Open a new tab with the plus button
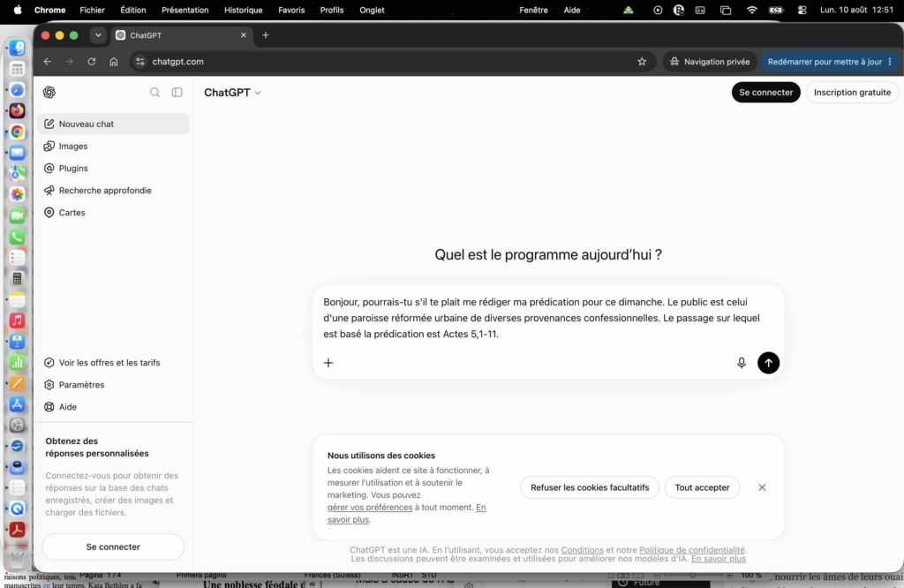Screen dimensions: 904x588 tap(265, 35)
